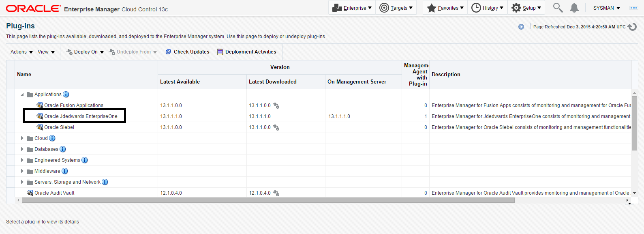Open the Targets menu
Viewport: 644px width, 234px height.
396,8
